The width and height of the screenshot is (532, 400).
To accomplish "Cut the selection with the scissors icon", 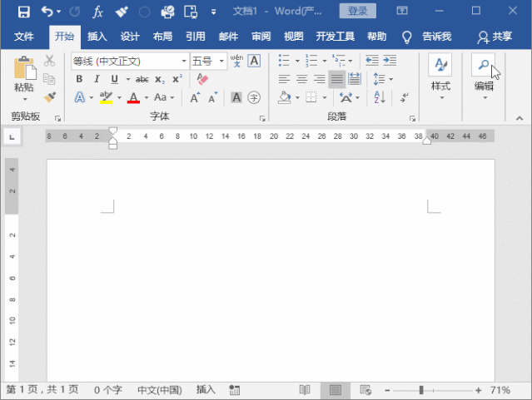I will coord(49,61).
